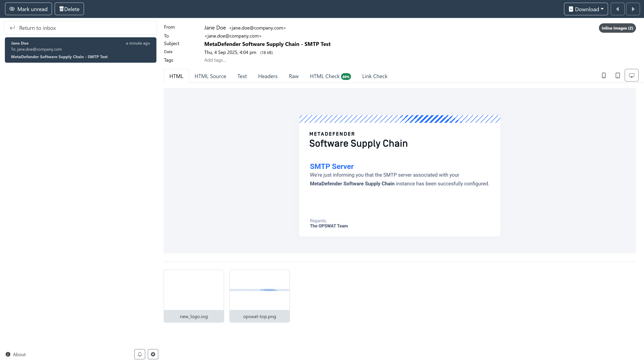This screenshot has height=362, width=644.
Task: Switch to the Headers tab
Action: coord(267,76)
